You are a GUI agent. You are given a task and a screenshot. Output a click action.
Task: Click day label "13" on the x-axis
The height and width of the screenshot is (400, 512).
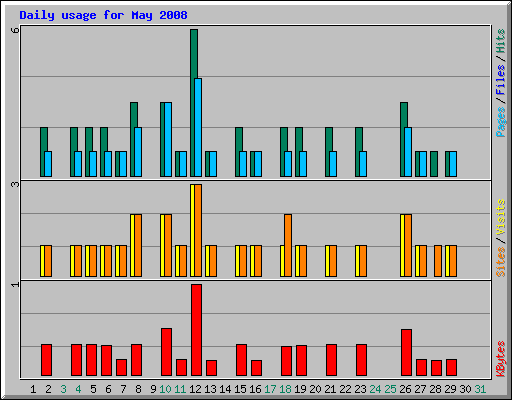(210, 389)
